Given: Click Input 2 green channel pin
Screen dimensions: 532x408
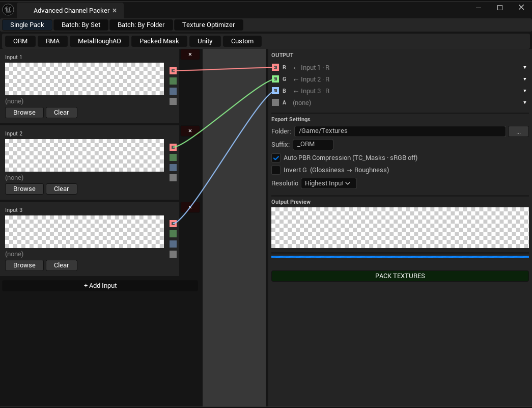Looking at the screenshot, I should [x=173, y=157].
